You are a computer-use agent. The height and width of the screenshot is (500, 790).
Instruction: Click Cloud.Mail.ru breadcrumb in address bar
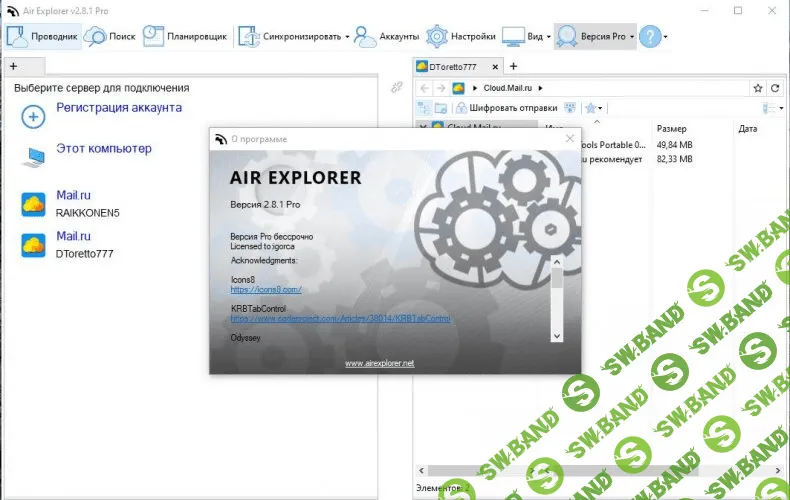click(507, 88)
